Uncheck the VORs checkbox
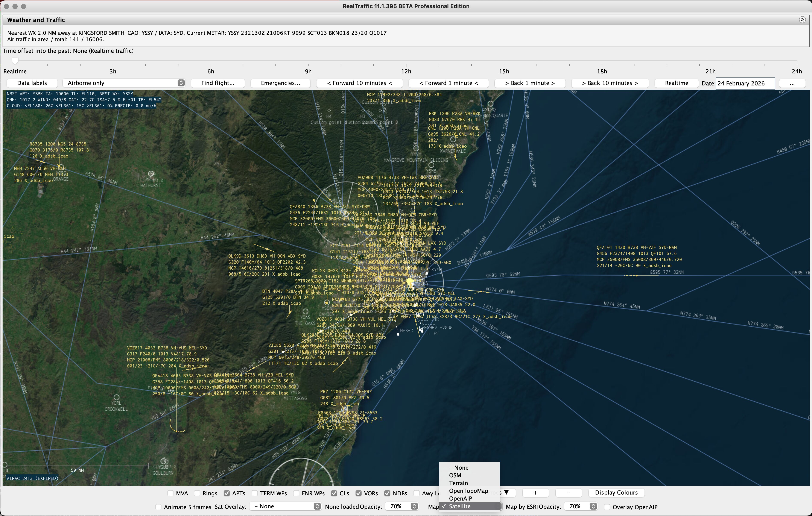This screenshot has width=812, height=516. [359, 493]
